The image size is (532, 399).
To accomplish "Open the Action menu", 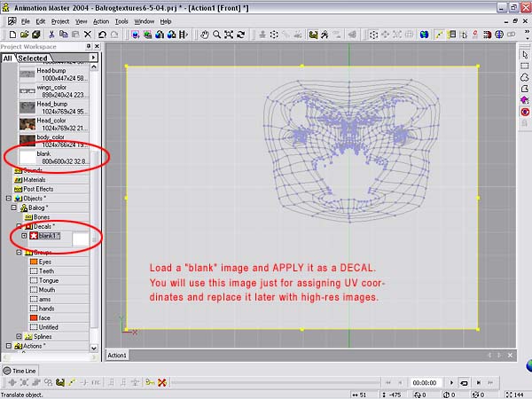I will (101, 20).
